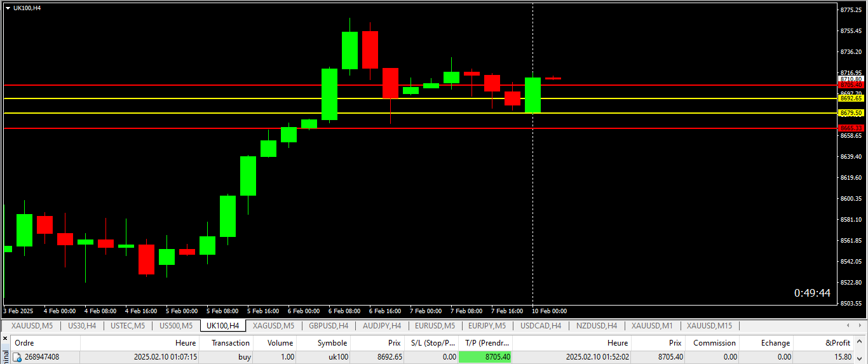868x364 pixels.
Task: Select the USTEC,M5 chart tab
Action: 127,326
